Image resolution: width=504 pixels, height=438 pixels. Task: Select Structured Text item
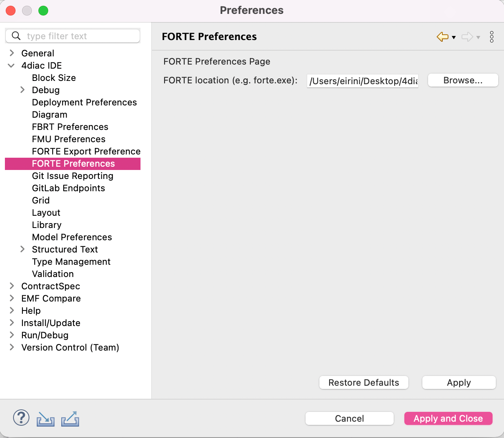[x=65, y=249]
